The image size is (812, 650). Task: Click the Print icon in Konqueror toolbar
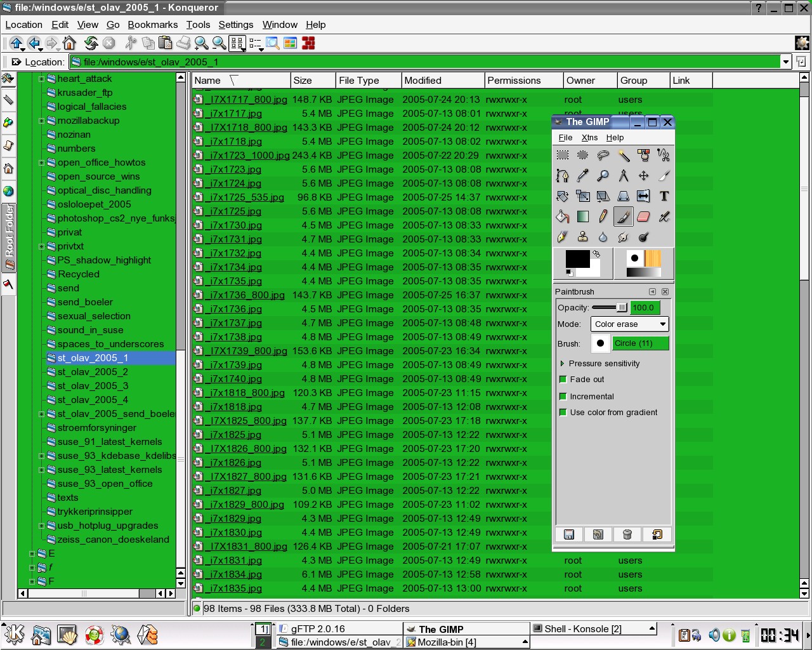tap(183, 43)
